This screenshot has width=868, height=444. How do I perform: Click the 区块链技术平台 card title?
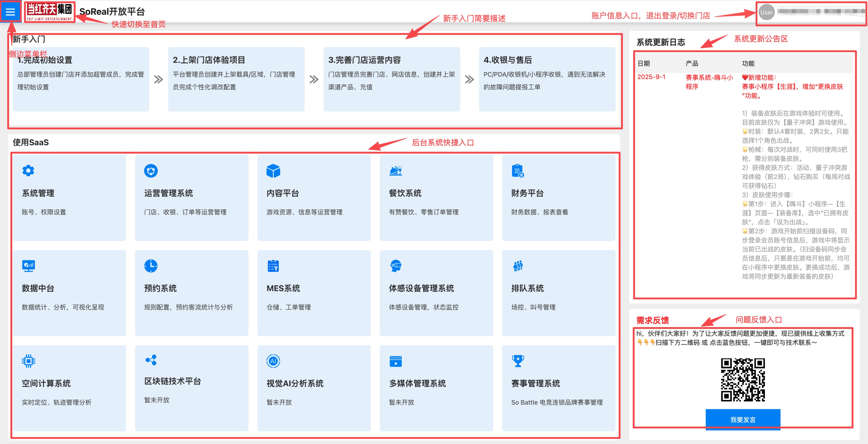[x=173, y=381]
